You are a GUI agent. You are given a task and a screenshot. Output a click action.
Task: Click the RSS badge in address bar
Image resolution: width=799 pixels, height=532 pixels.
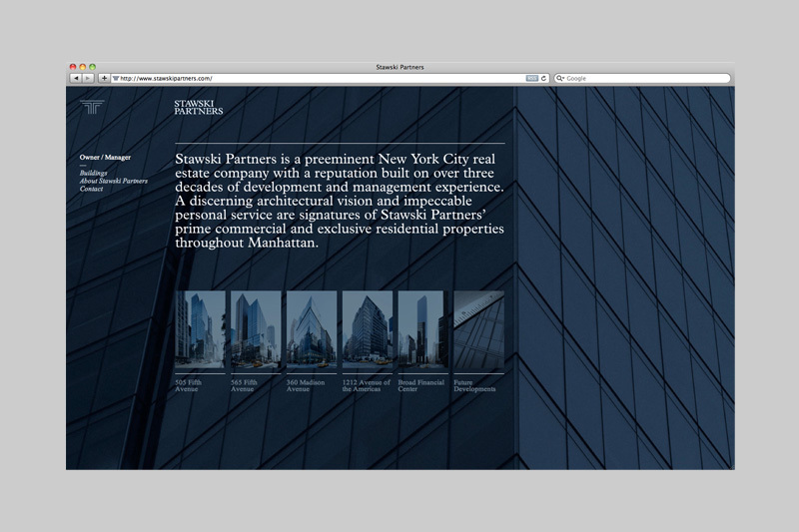tap(532, 79)
